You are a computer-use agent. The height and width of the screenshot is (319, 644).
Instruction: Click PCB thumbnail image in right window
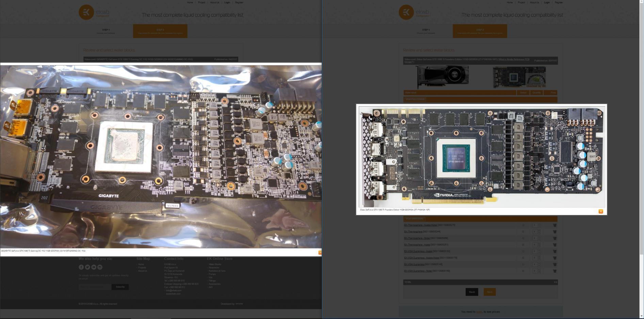coord(519,77)
